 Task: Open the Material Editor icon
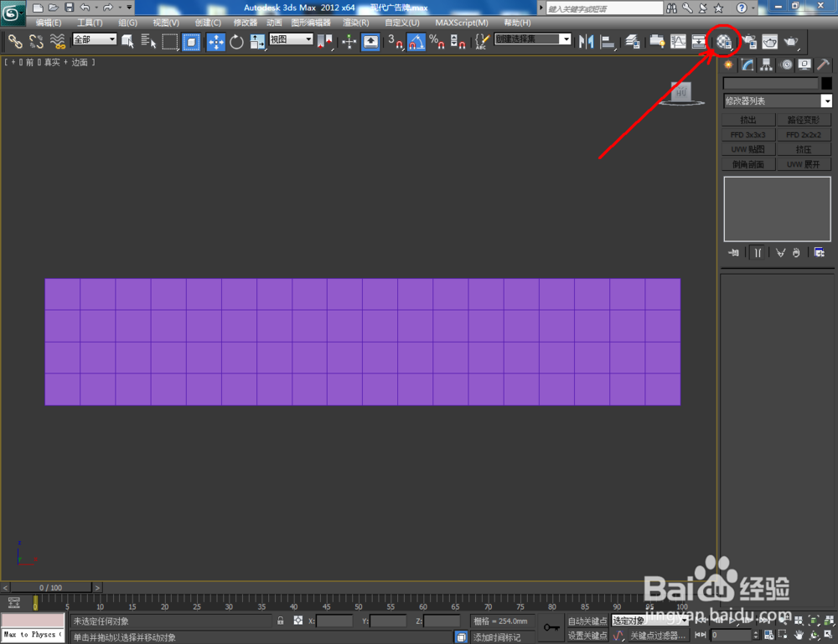[724, 42]
